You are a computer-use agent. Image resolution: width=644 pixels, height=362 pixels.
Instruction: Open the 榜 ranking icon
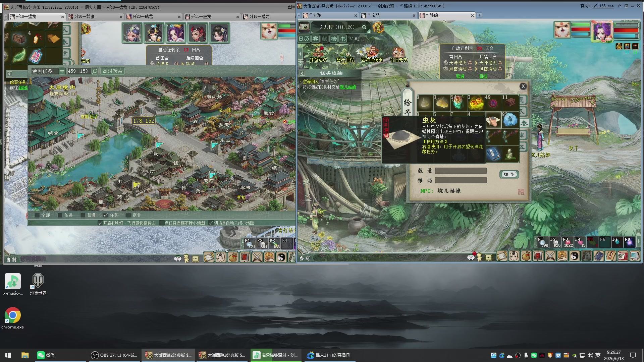[334, 39]
